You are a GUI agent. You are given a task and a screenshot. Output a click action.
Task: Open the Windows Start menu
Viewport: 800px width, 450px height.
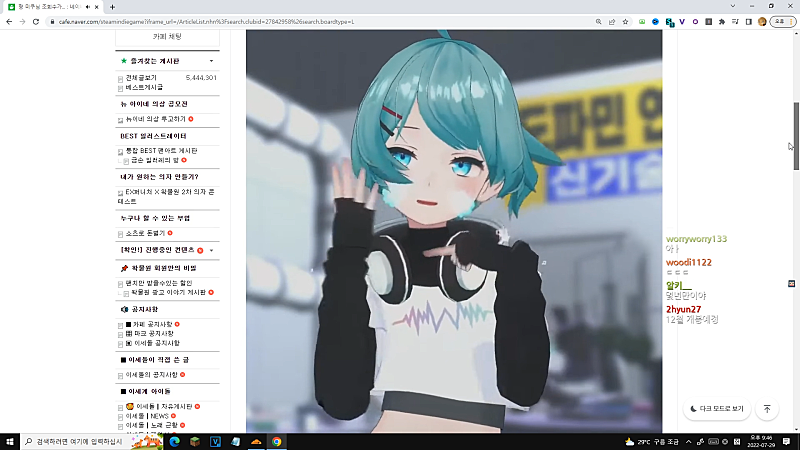(x=10, y=441)
